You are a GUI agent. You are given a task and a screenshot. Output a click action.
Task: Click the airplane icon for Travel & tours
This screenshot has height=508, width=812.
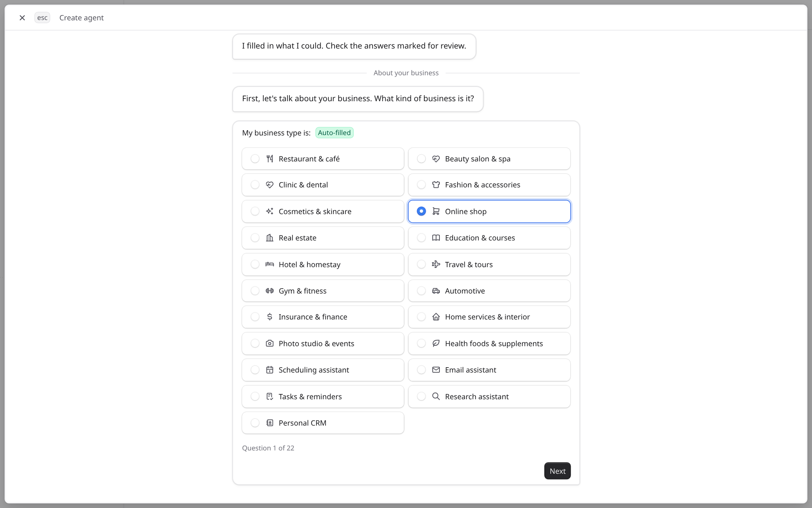point(436,265)
